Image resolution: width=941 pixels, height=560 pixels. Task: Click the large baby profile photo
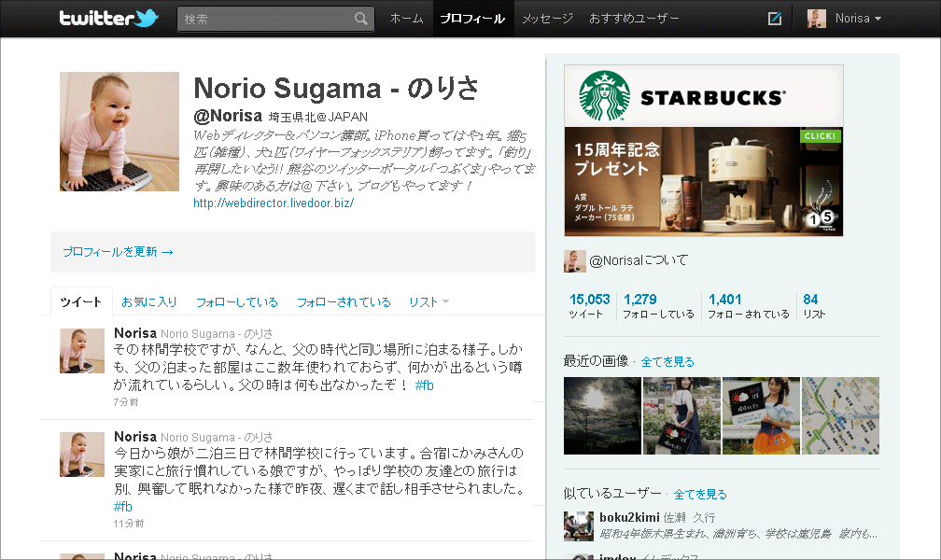coord(119,132)
